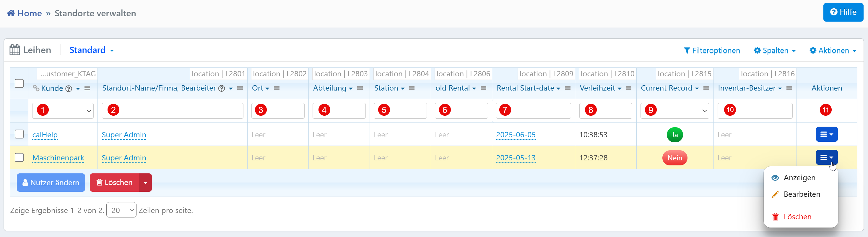
Task: Open the Maschinenpark customer link
Action: tap(58, 158)
